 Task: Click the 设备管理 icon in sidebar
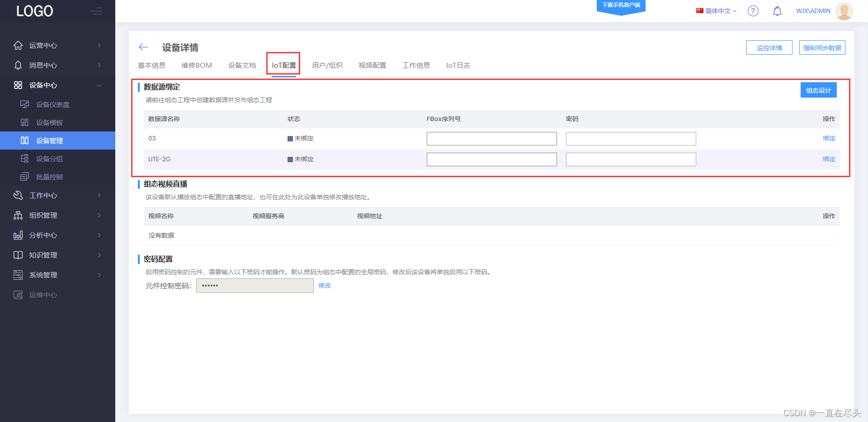pyautogui.click(x=25, y=141)
